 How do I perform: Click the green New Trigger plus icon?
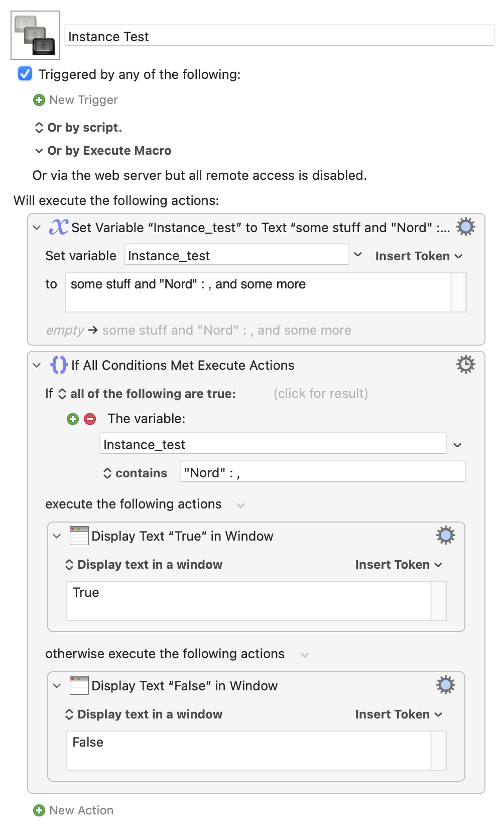pyautogui.click(x=39, y=100)
